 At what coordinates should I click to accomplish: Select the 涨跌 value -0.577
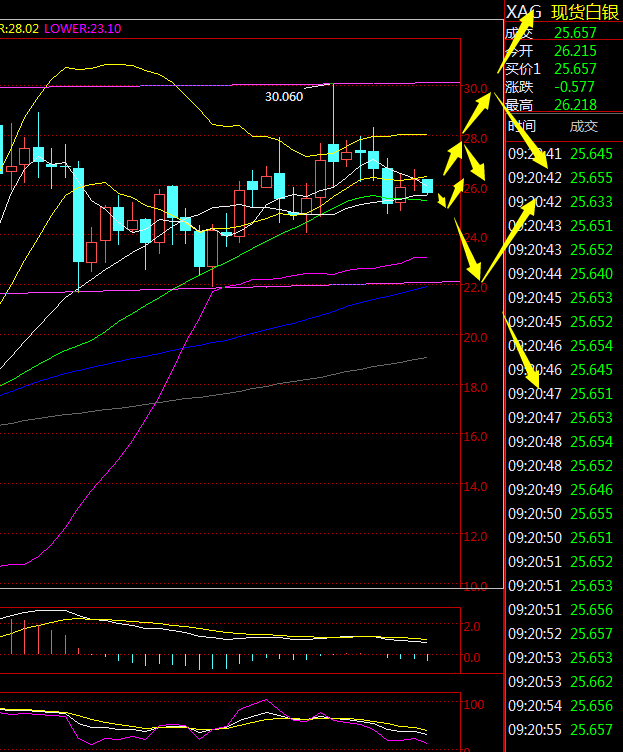[x=574, y=87]
